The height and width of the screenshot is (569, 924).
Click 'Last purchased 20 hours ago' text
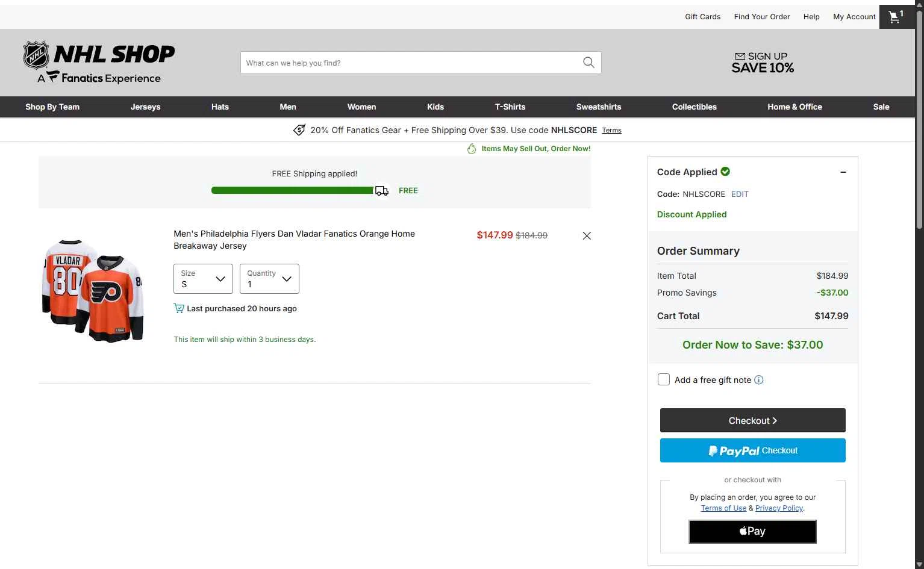(x=242, y=308)
